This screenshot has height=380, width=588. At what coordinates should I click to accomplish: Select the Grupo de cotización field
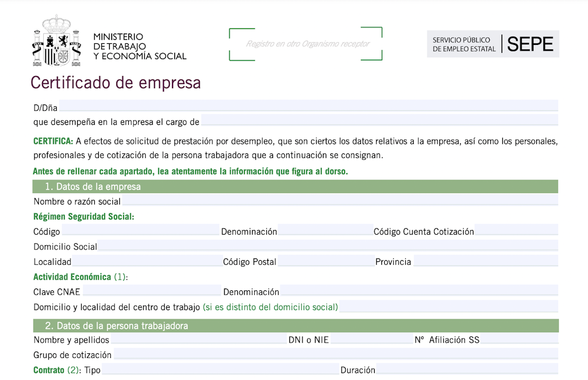point(336,353)
